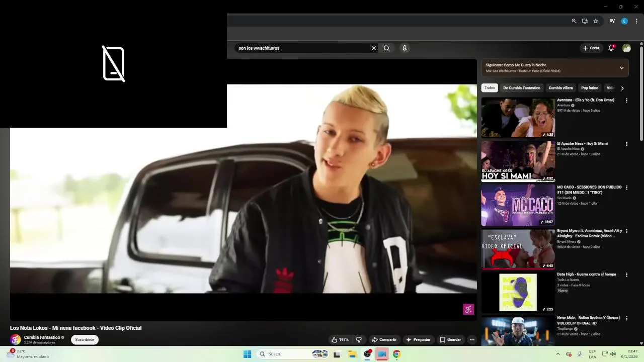Open the screen recorder camera taskbar icon
Screen dimensions: 644x362
382,354
